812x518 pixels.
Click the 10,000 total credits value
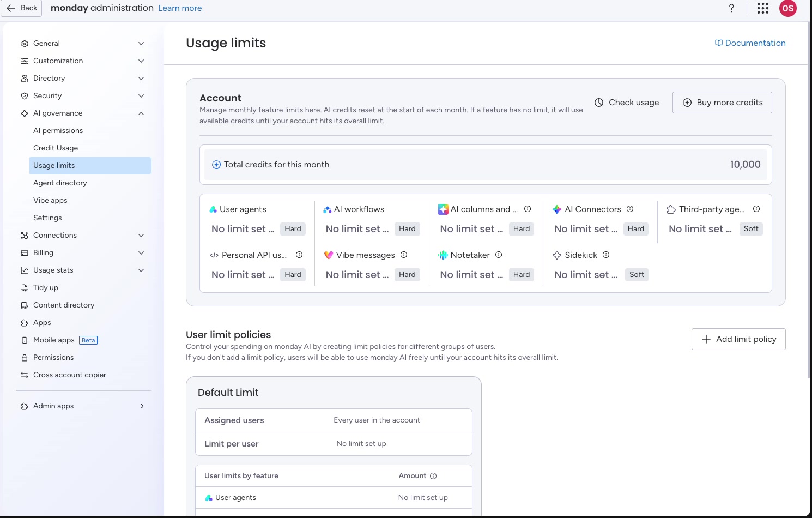click(745, 165)
